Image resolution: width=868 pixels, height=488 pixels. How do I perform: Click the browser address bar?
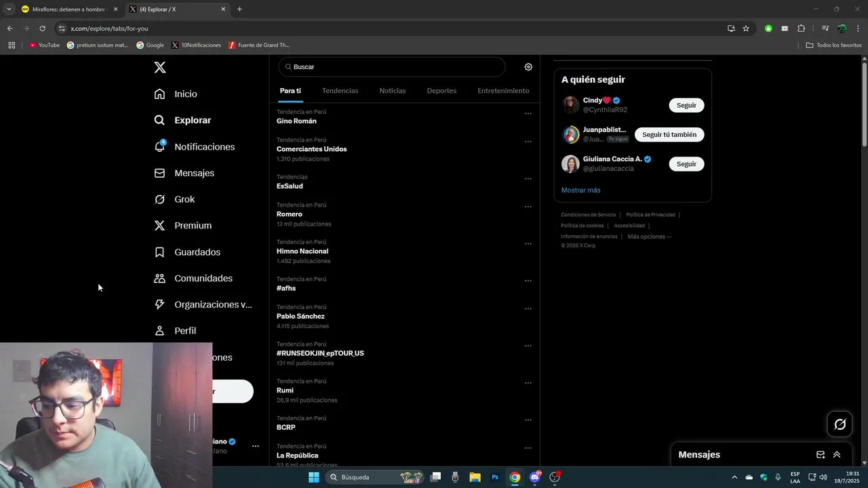pyautogui.click(x=390, y=28)
